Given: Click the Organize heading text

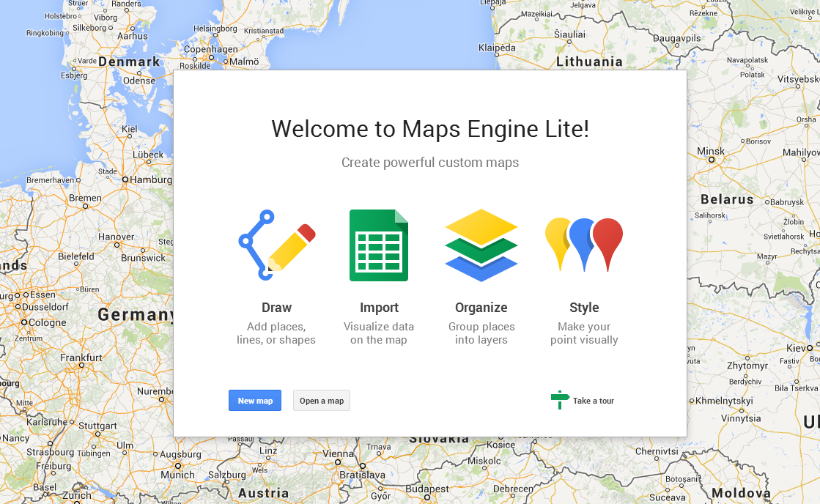Looking at the screenshot, I should (x=481, y=308).
